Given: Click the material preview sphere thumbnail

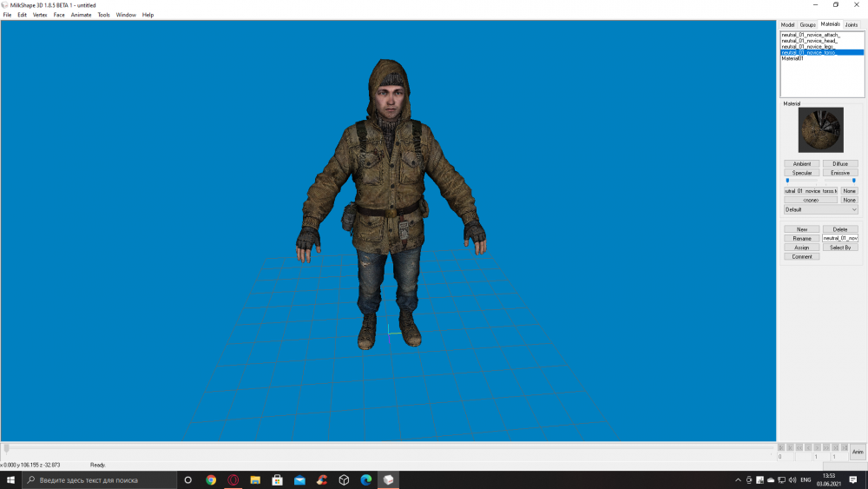Looking at the screenshot, I should (821, 130).
